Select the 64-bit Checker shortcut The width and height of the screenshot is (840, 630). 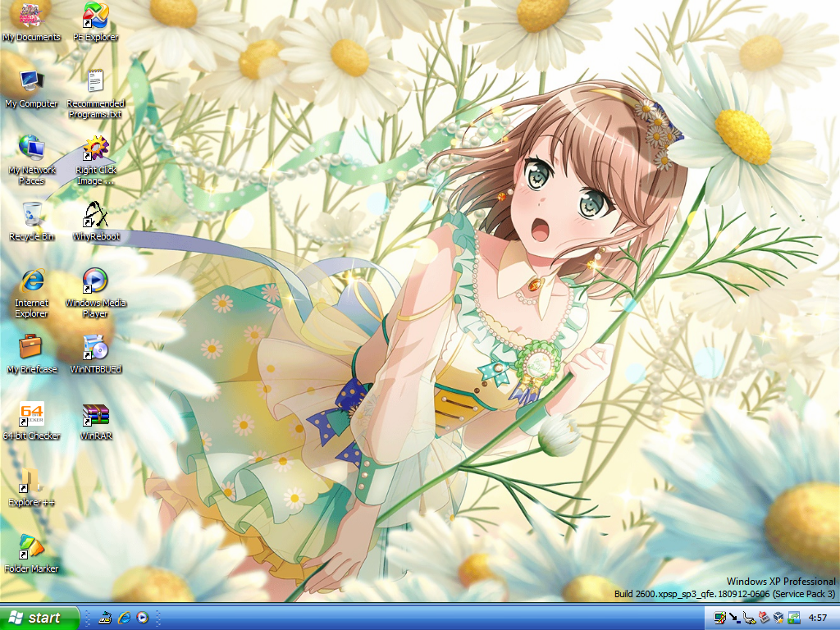32,421
